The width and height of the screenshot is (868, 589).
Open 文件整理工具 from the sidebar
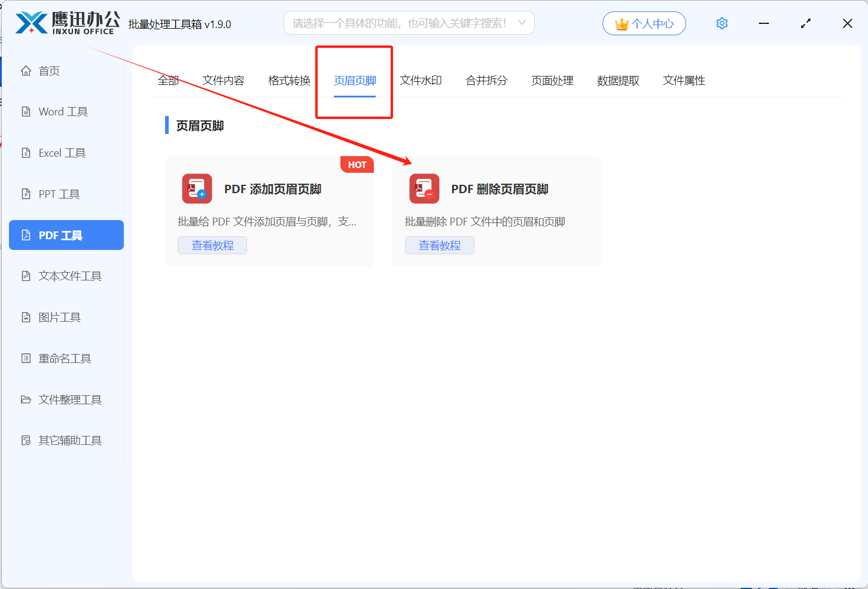(70, 399)
